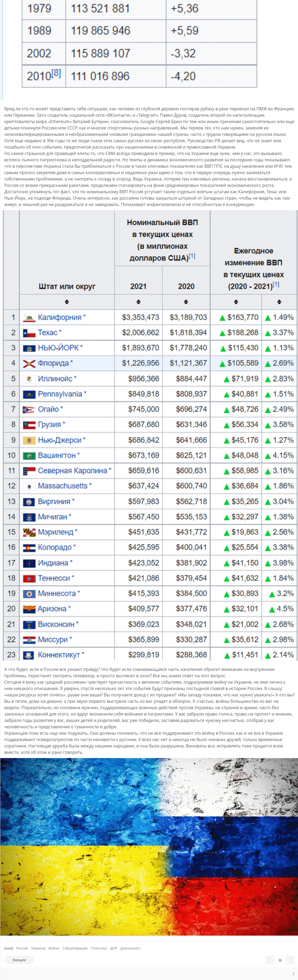Open the Нью-Джерси link
Image resolution: width=298 pixels, height=980 pixels.
pos(59,440)
